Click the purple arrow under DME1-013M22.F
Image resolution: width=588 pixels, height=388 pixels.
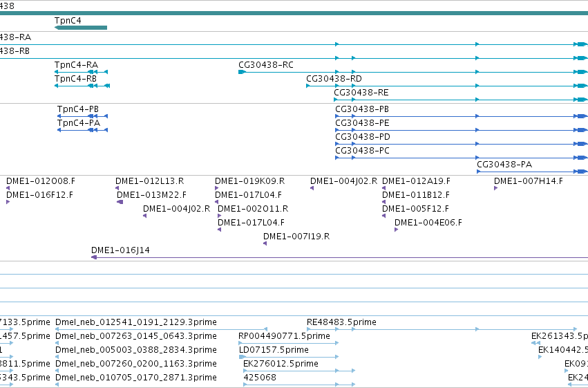(x=120, y=202)
